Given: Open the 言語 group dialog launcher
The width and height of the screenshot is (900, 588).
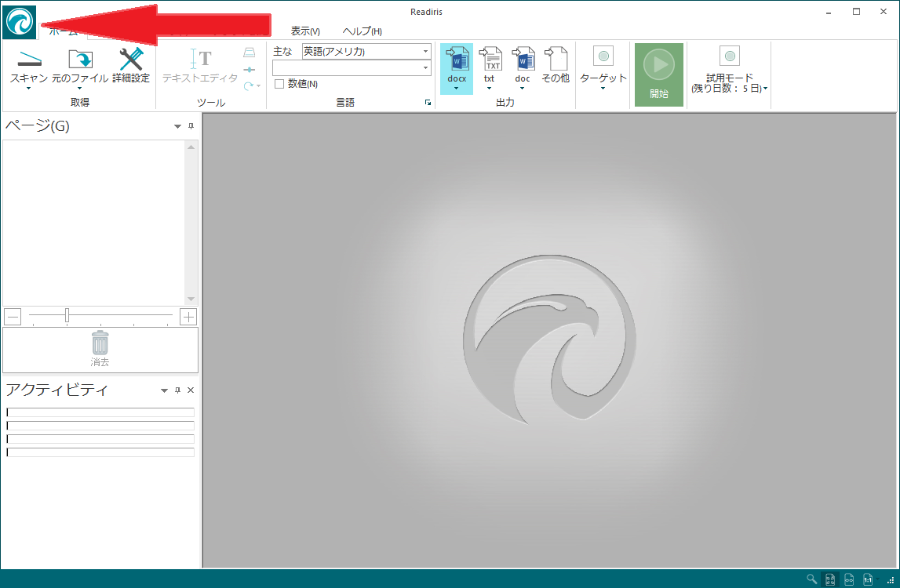Looking at the screenshot, I should tap(428, 102).
